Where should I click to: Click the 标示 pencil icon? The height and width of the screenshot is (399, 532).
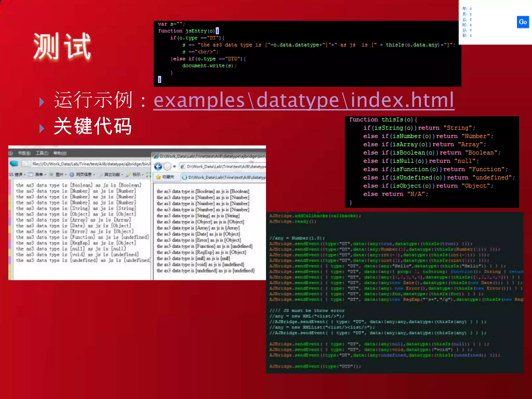coord(128,174)
